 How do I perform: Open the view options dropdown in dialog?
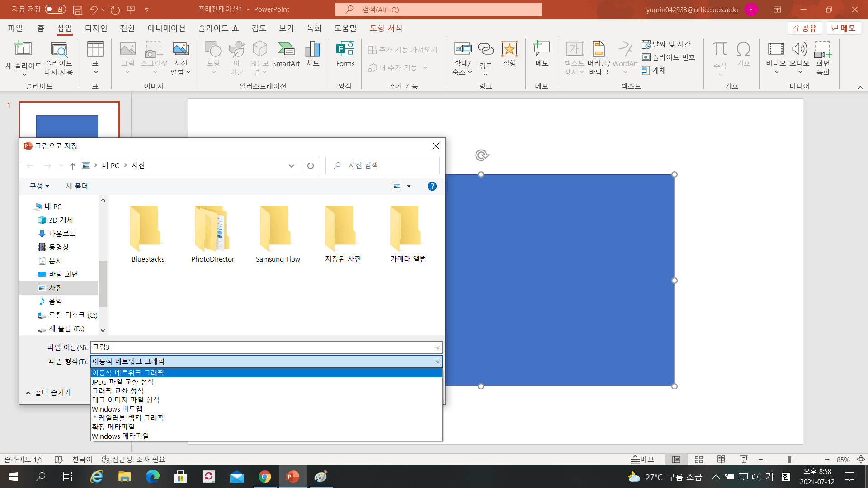[409, 186]
